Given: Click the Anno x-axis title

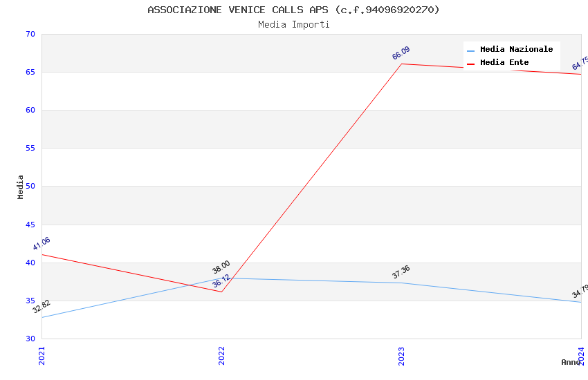Looking at the screenshot, I should (570, 362).
